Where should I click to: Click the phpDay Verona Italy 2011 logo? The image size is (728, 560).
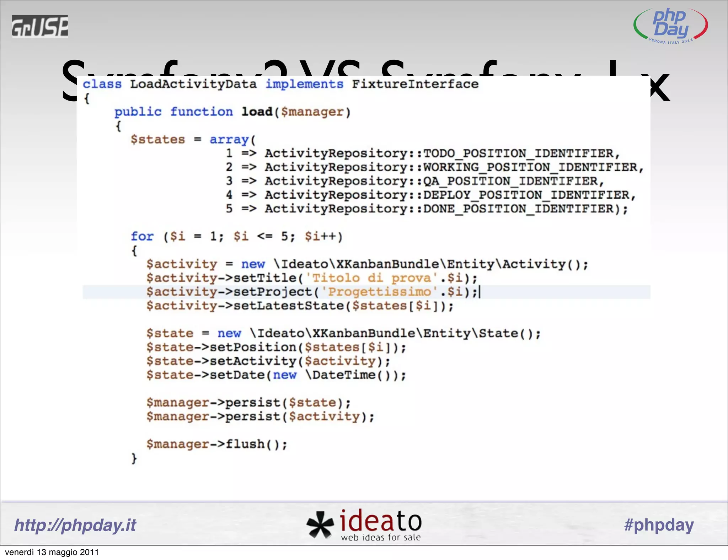(x=670, y=26)
